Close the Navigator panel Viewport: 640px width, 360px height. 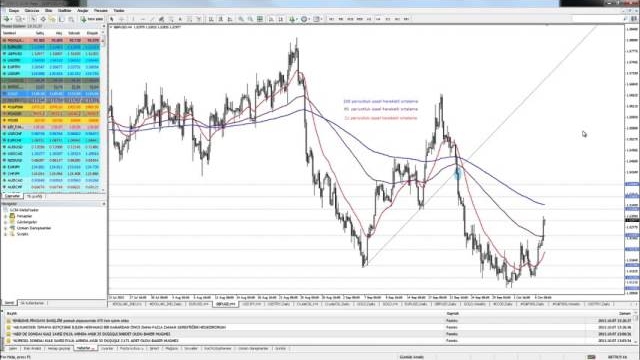pyautogui.click(x=104, y=204)
